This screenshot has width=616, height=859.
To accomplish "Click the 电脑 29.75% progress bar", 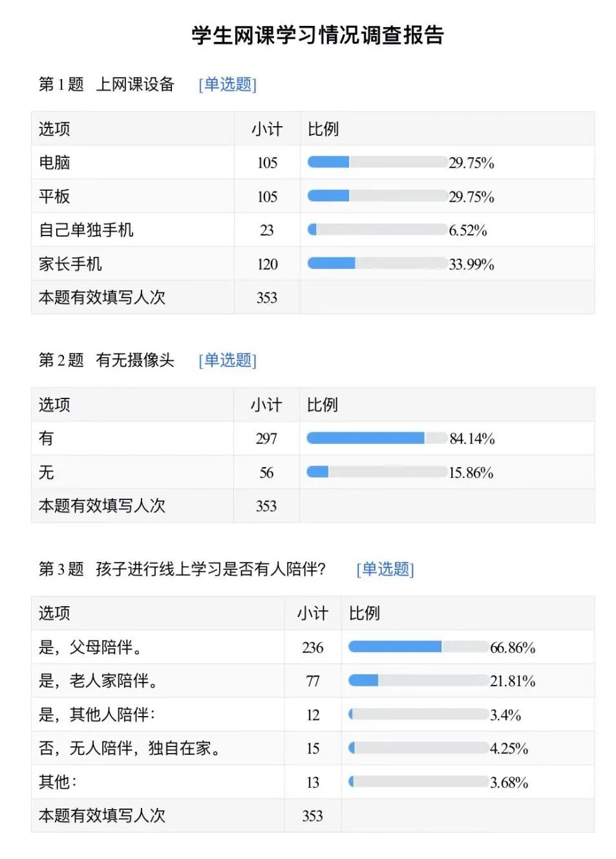I will coord(377,162).
